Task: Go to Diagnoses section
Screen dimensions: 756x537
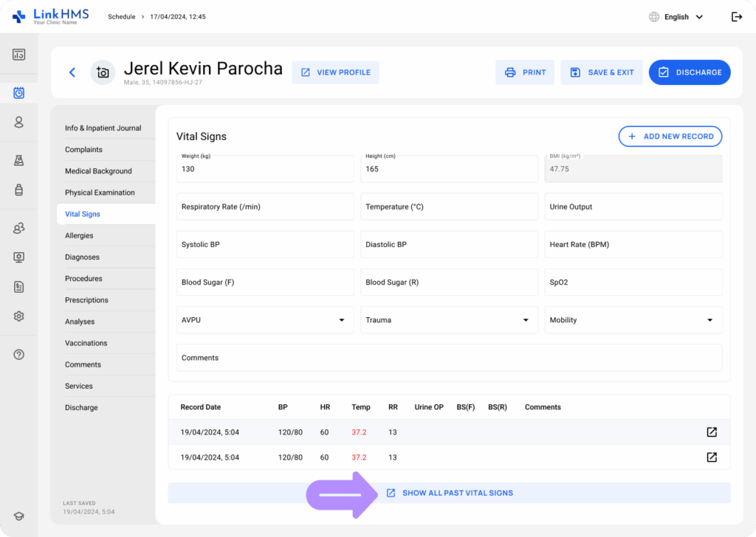Action: (82, 257)
